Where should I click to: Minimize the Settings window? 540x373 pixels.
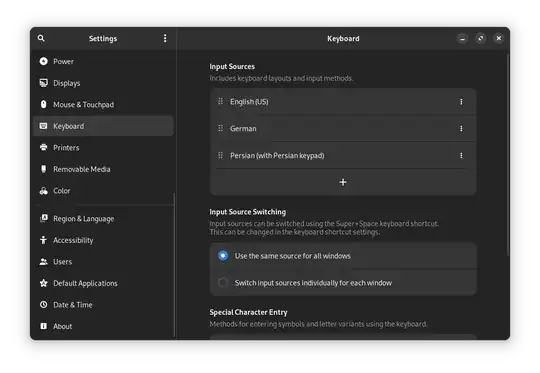click(463, 38)
